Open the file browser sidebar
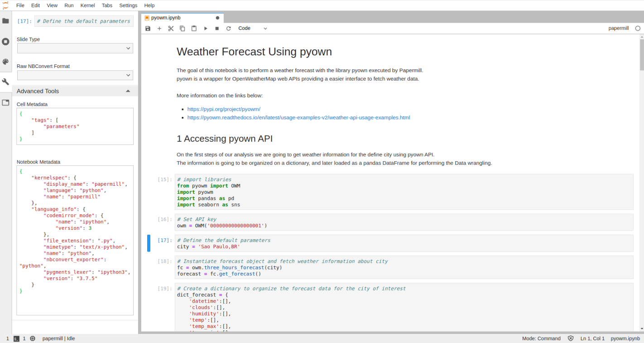This screenshot has height=343, width=644. [x=5, y=20]
